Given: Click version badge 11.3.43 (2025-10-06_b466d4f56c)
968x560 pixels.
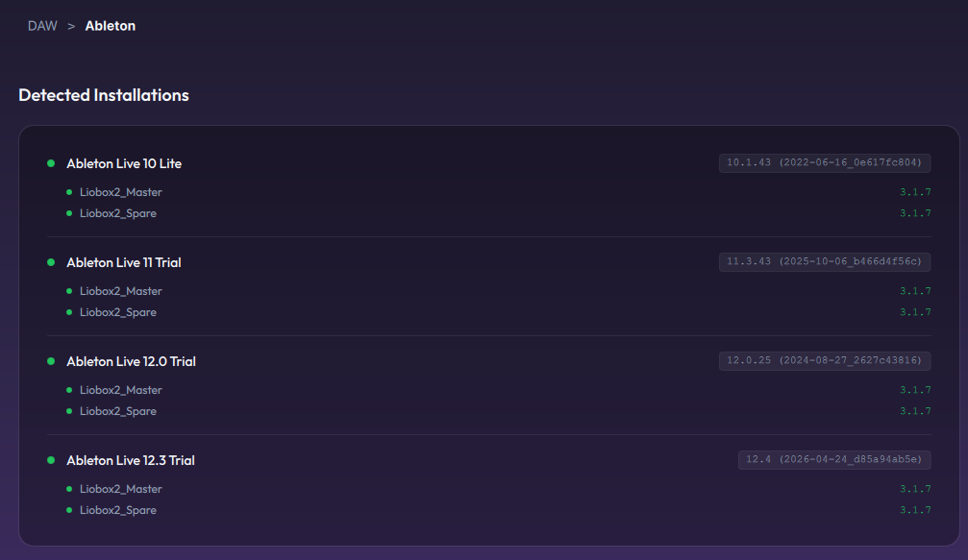Looking at the screenshot, I should (825, 261).
